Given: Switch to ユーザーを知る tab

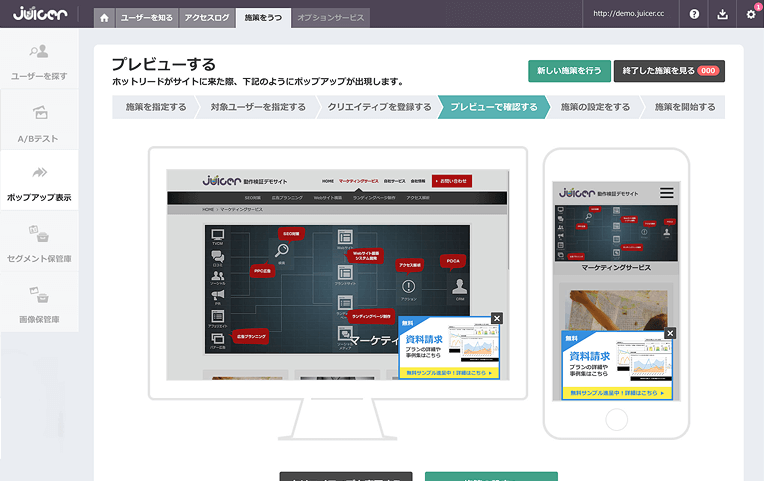Looking at the screenshot, I should tap(146, 18).
